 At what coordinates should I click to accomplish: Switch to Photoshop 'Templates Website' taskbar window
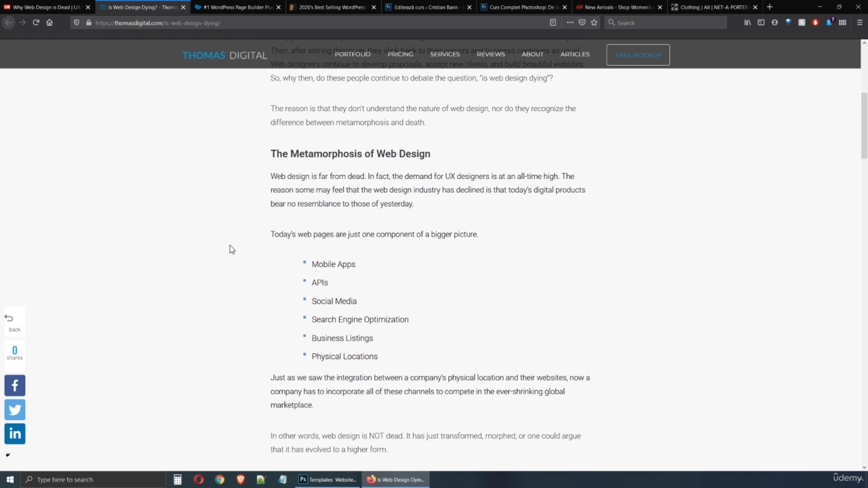(328, 479)
